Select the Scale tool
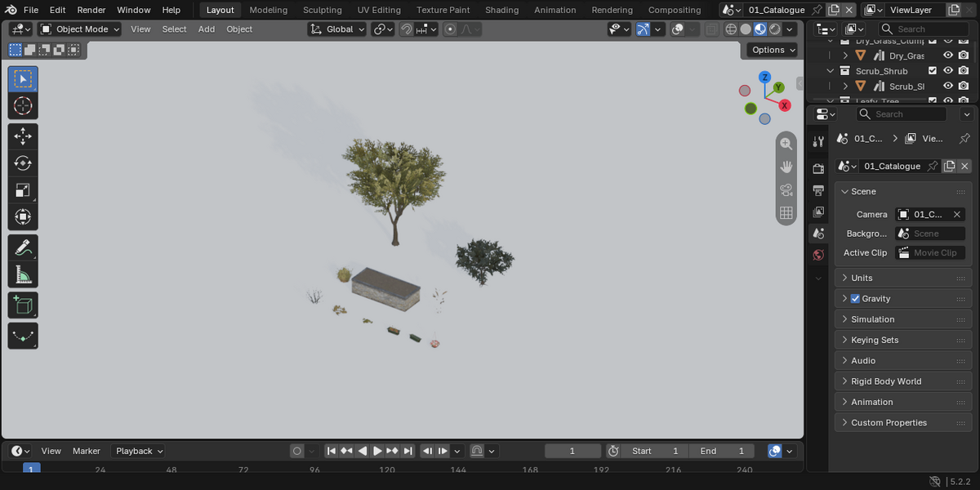 point(23,190)
